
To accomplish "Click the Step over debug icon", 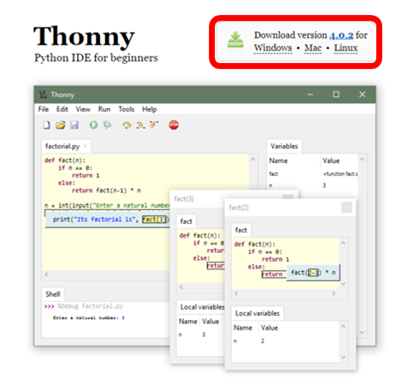I will click(x=127, y=125).
